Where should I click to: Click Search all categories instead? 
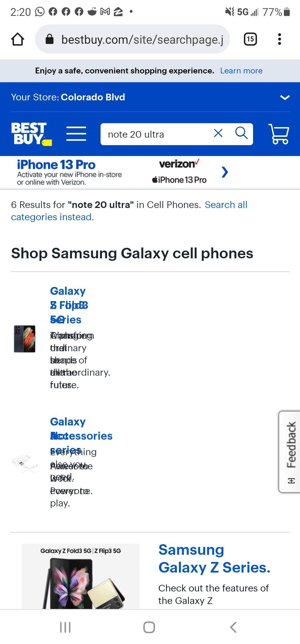pos(226,205)
